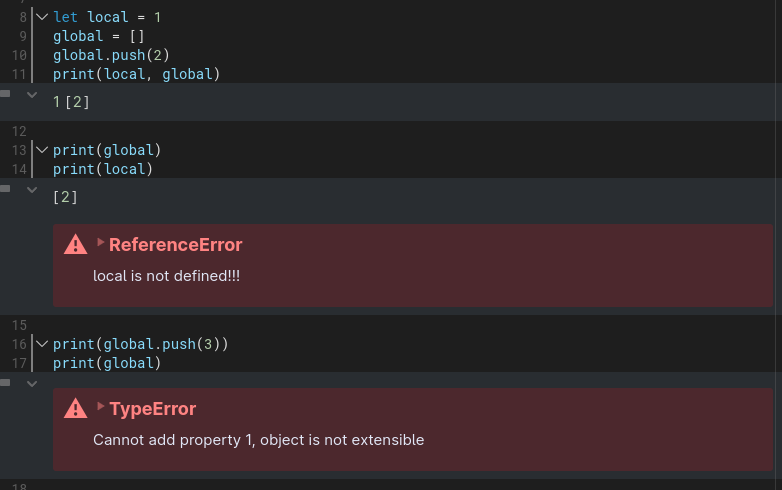
Task: Collapse the code block at print(global) line 13
Action: 42,150
